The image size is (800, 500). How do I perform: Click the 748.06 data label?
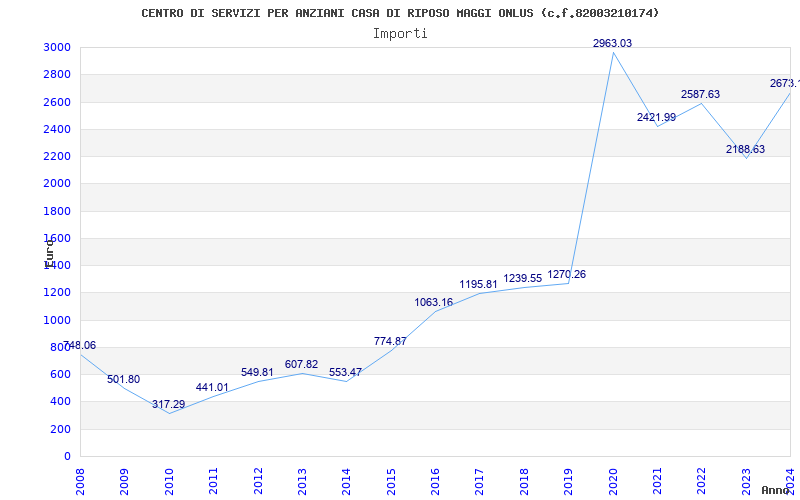pos(80,346)
